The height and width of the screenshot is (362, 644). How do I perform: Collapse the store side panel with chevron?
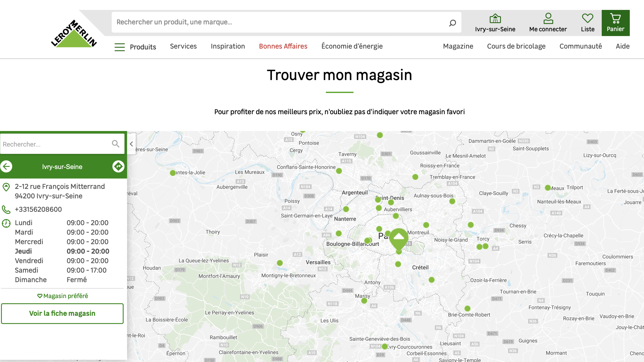pyautogui.click(x=131, y=144)
